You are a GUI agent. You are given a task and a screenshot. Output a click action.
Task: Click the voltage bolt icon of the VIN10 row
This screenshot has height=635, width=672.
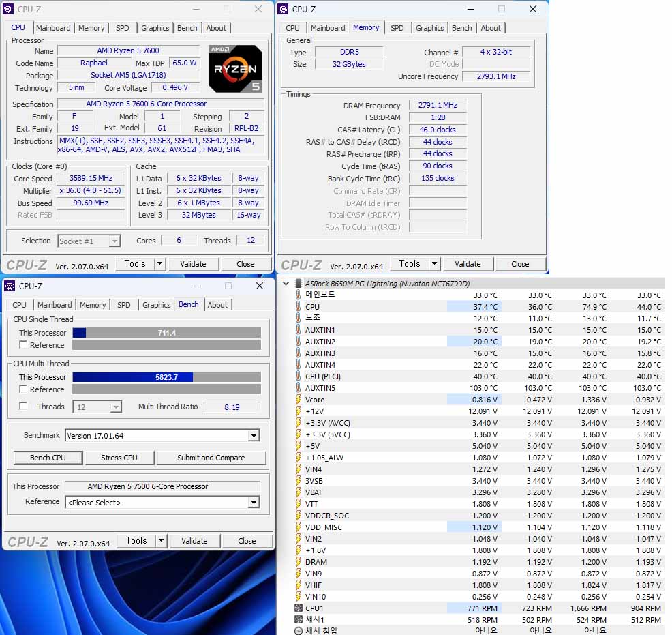pos(298,596)
